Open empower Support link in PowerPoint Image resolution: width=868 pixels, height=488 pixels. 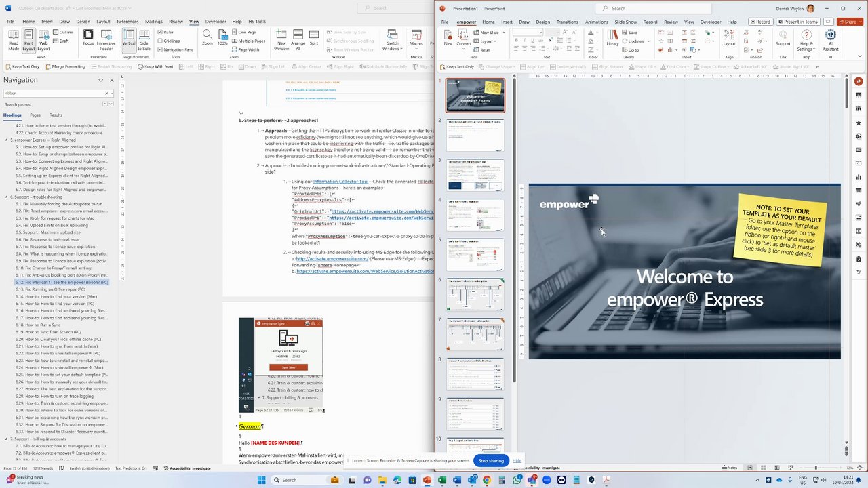tap(783, 38)
